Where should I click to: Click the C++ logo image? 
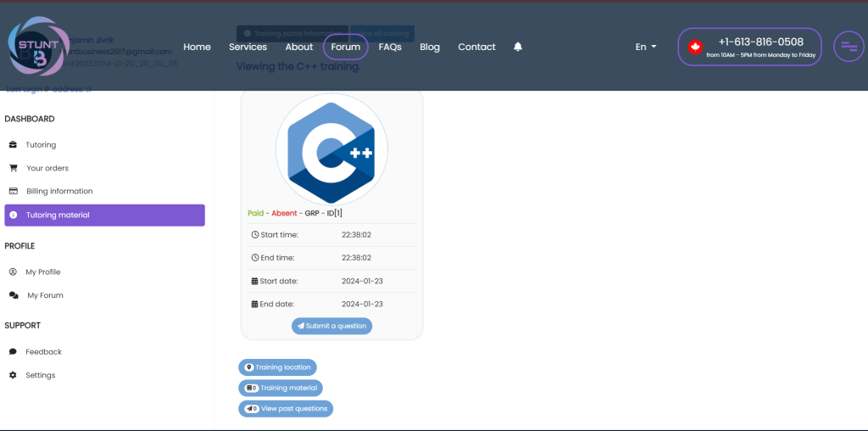click(x=331, y=149)
